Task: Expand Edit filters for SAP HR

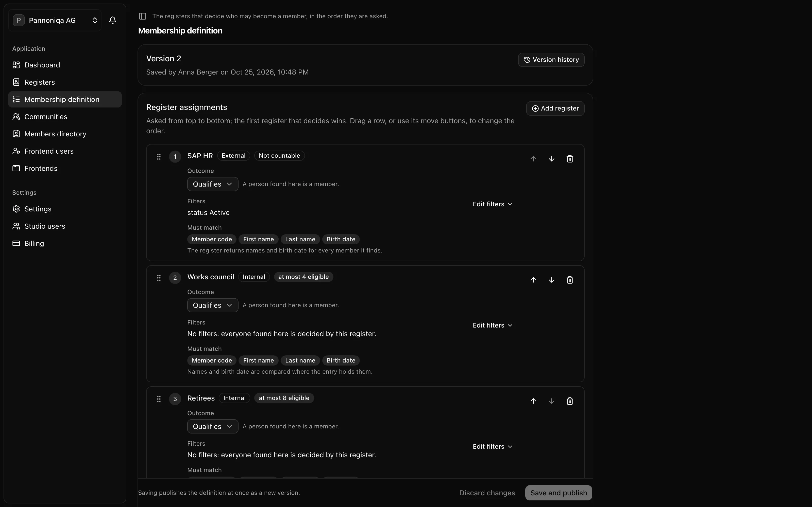Action: pos(493,204)
